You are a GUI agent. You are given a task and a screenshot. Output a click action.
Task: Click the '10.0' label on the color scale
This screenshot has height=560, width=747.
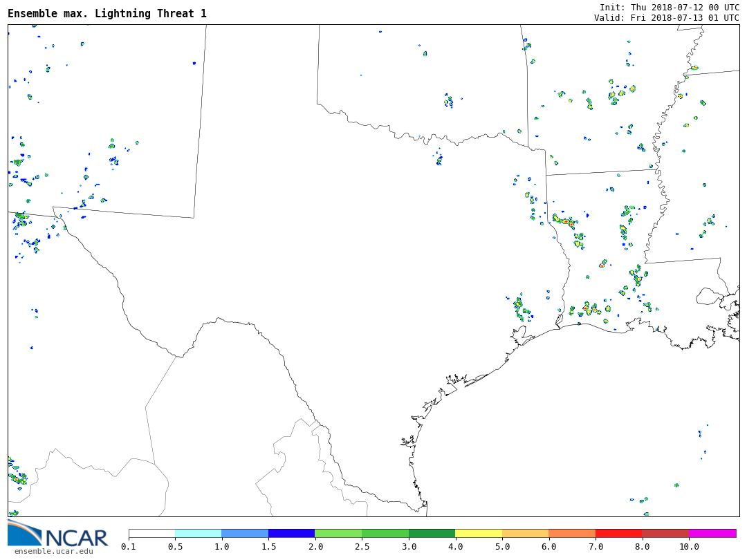(689, 547)
